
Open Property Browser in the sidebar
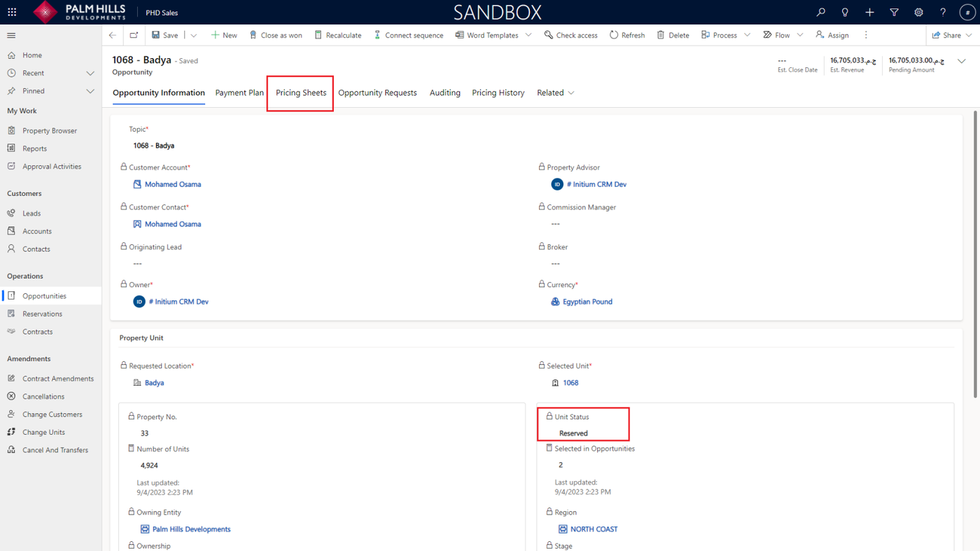click(50, 131)
